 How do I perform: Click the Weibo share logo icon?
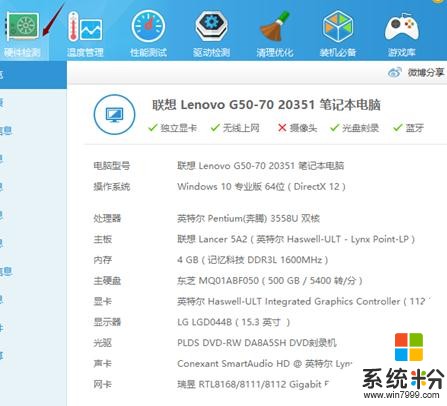pyautogui.click(x=395, y=72)
